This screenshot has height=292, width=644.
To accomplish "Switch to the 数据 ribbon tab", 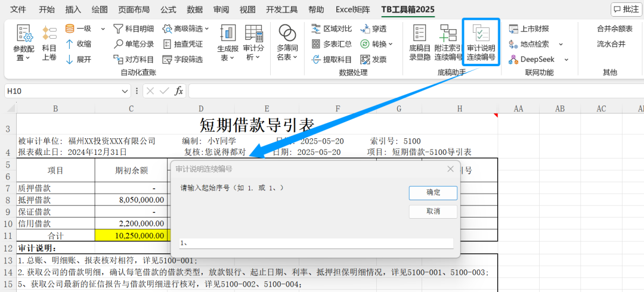I will (194, 10).
